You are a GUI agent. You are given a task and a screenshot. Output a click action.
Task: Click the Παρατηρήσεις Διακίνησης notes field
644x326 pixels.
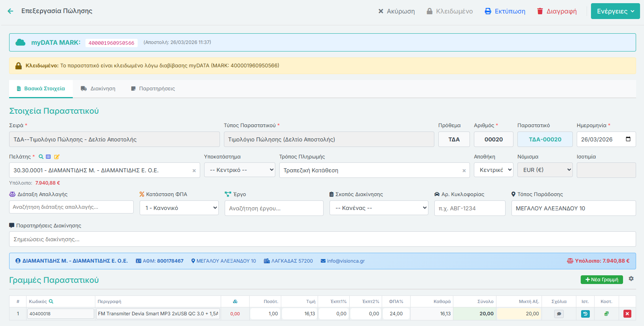(322, 239)
